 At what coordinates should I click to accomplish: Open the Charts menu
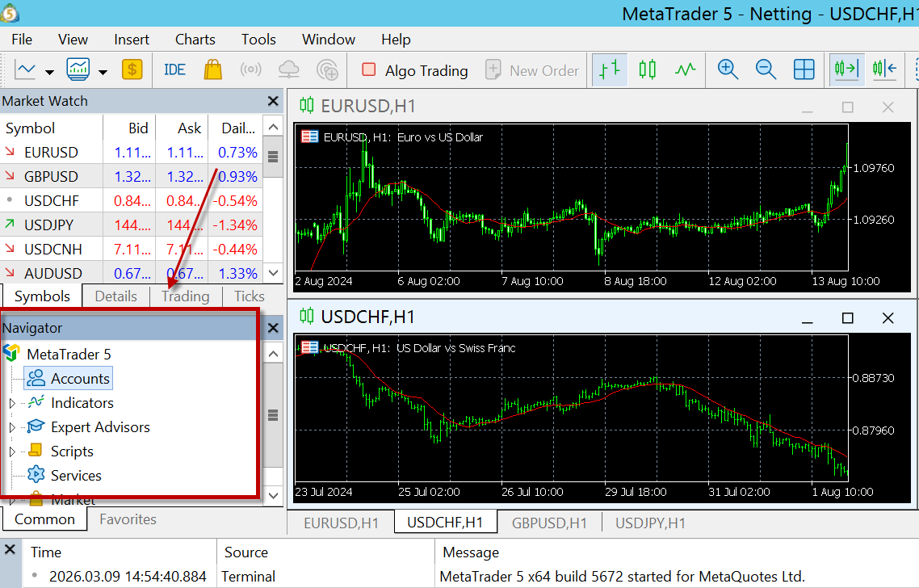click(x=195, y=40)
